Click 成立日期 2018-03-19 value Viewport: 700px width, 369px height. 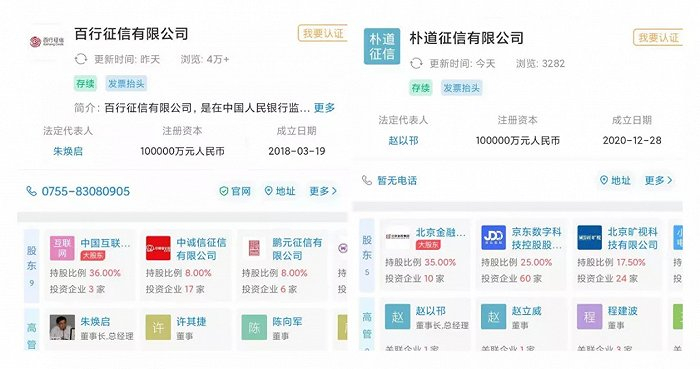tap(296, 151)
